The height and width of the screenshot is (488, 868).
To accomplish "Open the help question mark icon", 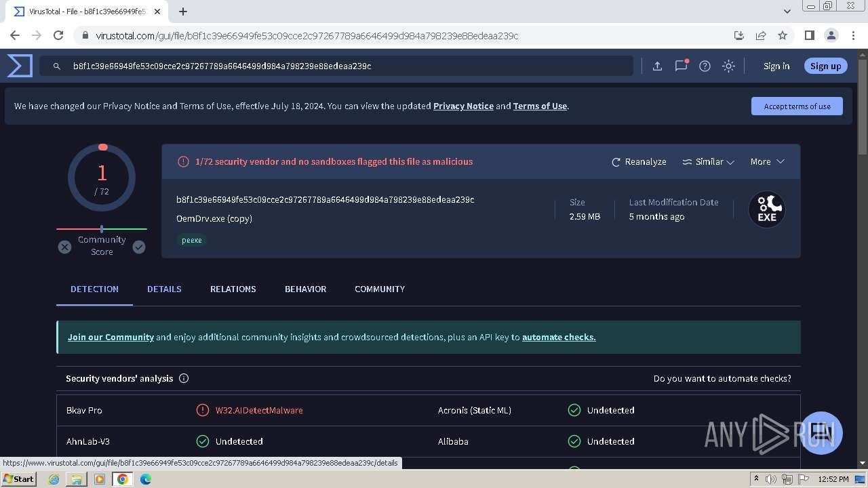I will 705,66.
